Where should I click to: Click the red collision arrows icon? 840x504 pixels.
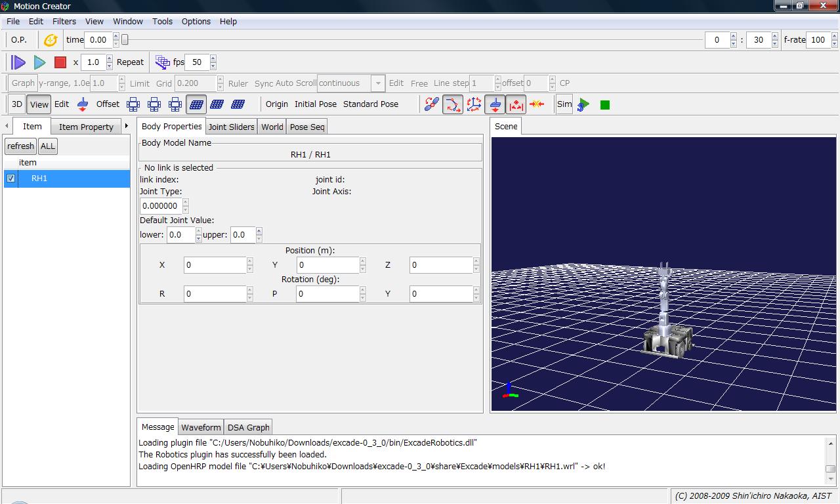click(537, 104)
